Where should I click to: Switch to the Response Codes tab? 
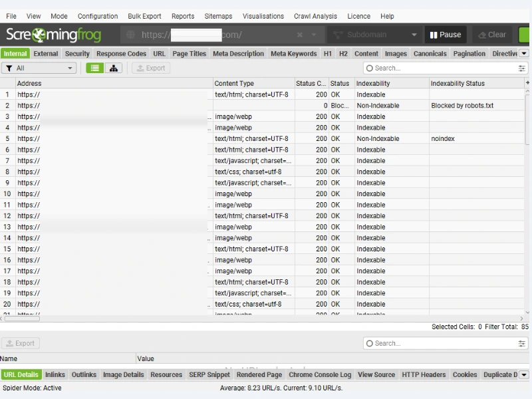tap(121, 54)
